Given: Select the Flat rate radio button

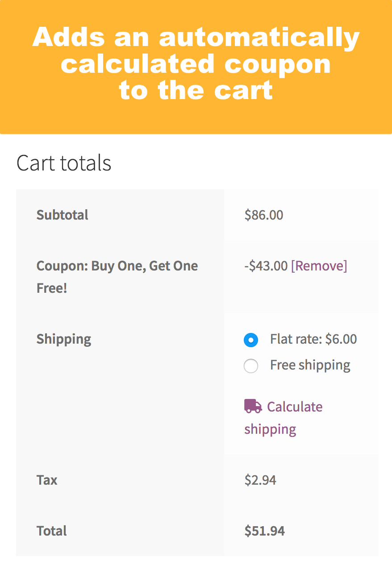Looking at the screenshot, I should point(251,340).
